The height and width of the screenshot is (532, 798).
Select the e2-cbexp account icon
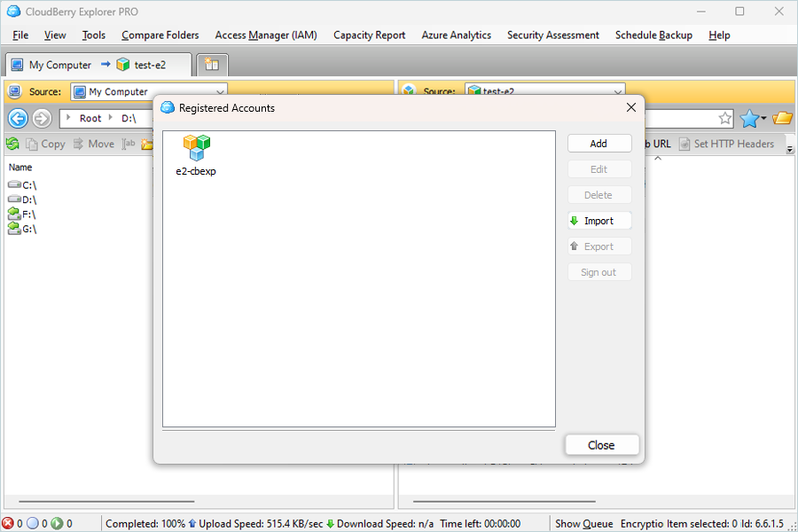(197, 148)
